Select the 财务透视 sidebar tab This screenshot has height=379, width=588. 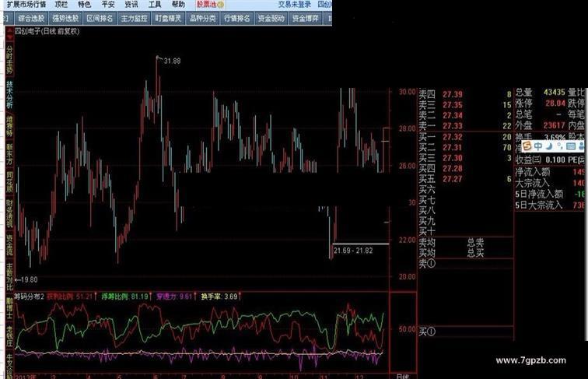[x=9, y=214]
